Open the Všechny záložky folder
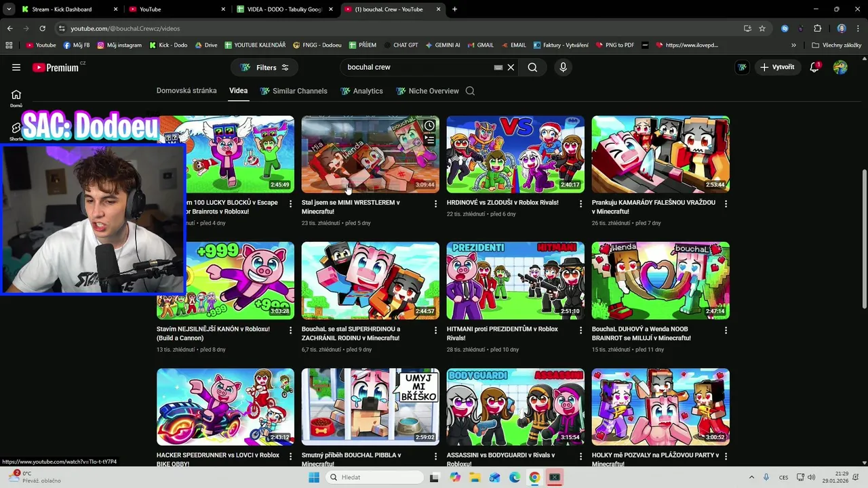The height and width of the screenshot is (488, 868). click(x=837, y=45)
